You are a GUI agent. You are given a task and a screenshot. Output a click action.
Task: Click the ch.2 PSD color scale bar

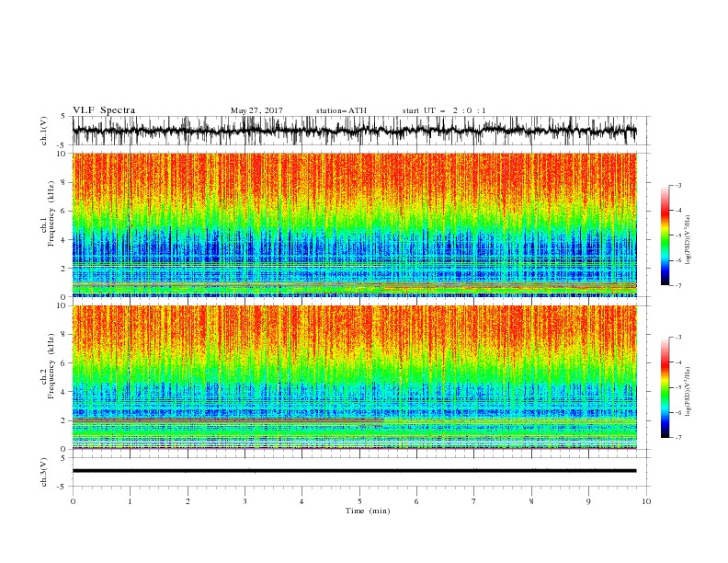(665, 387)
